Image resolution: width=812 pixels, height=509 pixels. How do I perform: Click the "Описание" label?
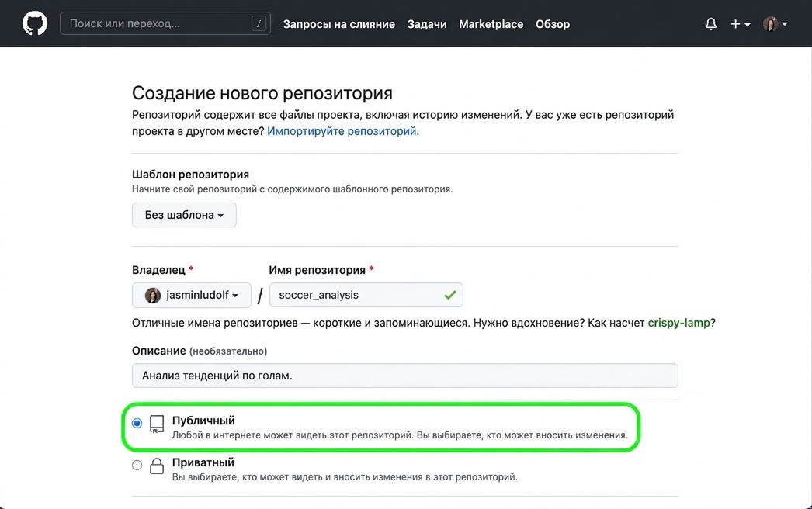pyautogui.click(x=159, y=351)
